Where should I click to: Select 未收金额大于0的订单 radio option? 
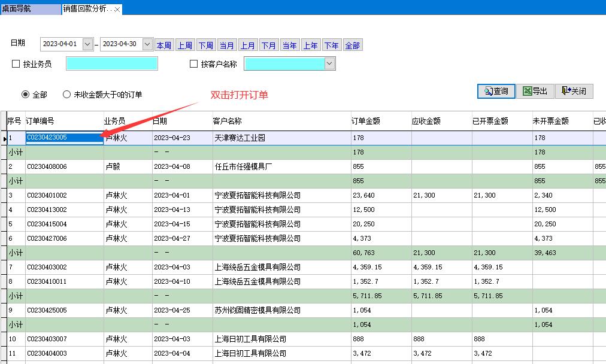pyautogui.click(x=66, y=95)
